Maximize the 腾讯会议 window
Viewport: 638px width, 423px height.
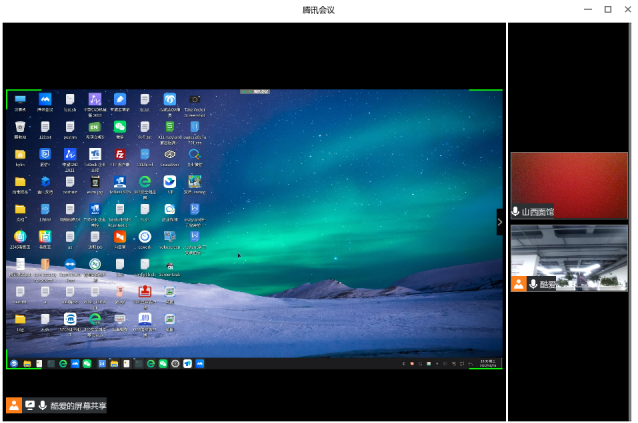pos(608,9)
